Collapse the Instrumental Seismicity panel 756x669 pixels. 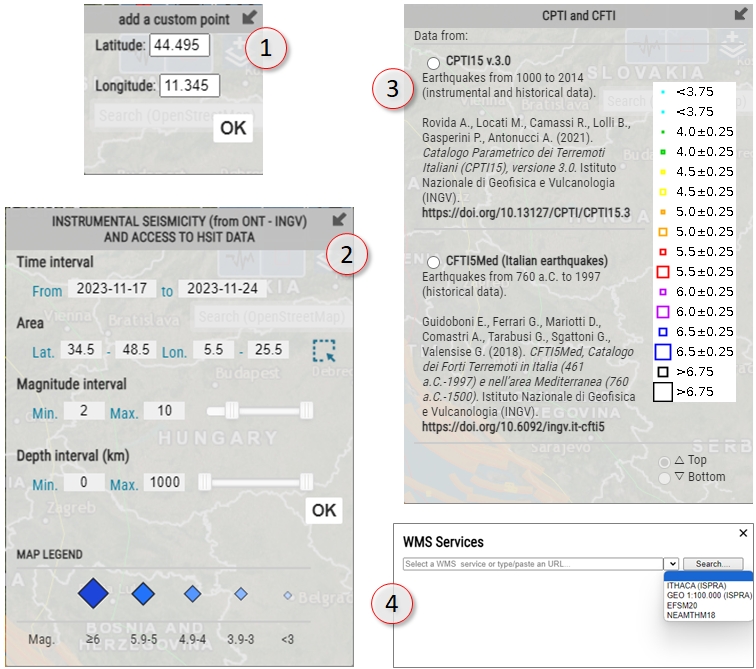pos(339,219)
